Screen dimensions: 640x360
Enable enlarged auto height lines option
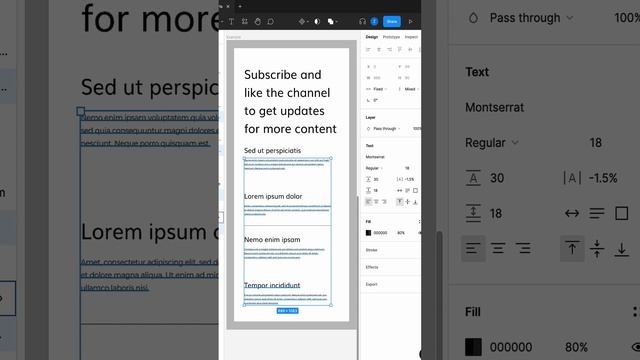tap(597, 213)
